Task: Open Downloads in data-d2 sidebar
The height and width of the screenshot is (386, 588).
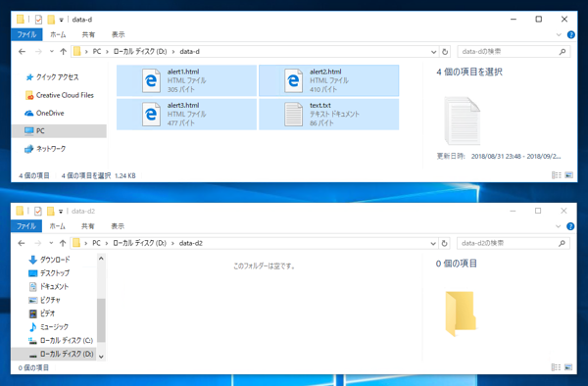Action: [x=49, y=260]
